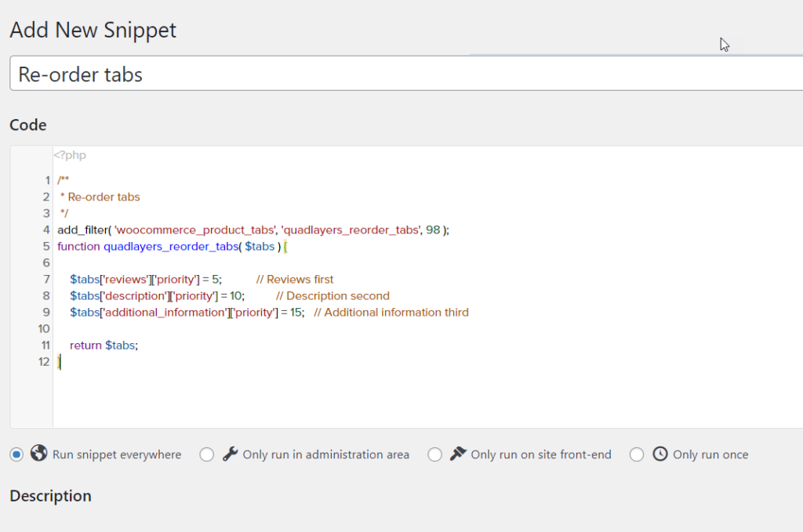Click the 'Only run on site front-end' label
Image resolution: width=803 pixels, height=532 pixels.
541,454
